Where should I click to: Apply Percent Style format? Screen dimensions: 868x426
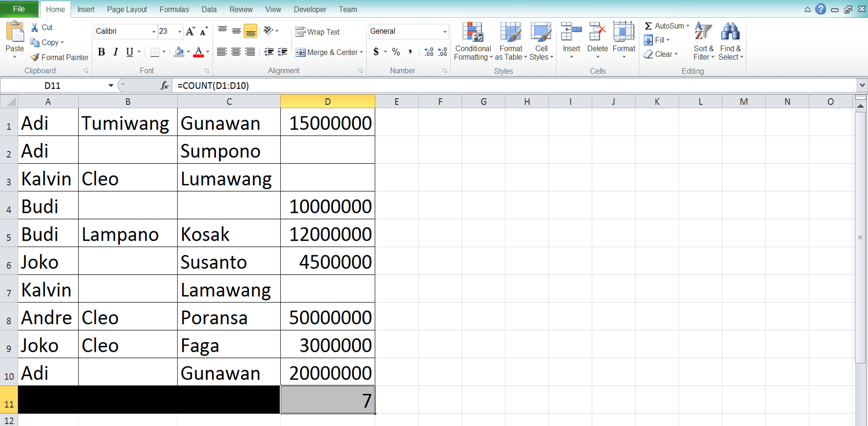pos(396,52)
